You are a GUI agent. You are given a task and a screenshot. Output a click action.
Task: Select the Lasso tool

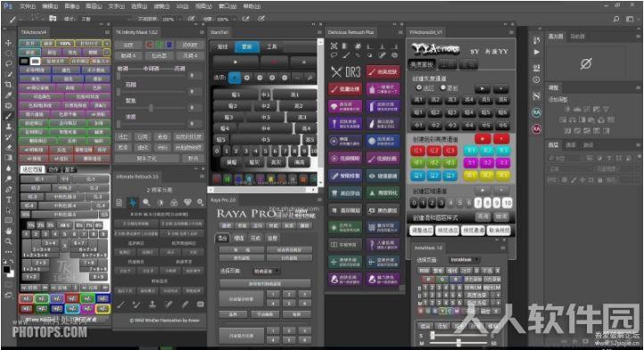pos(8,63)
